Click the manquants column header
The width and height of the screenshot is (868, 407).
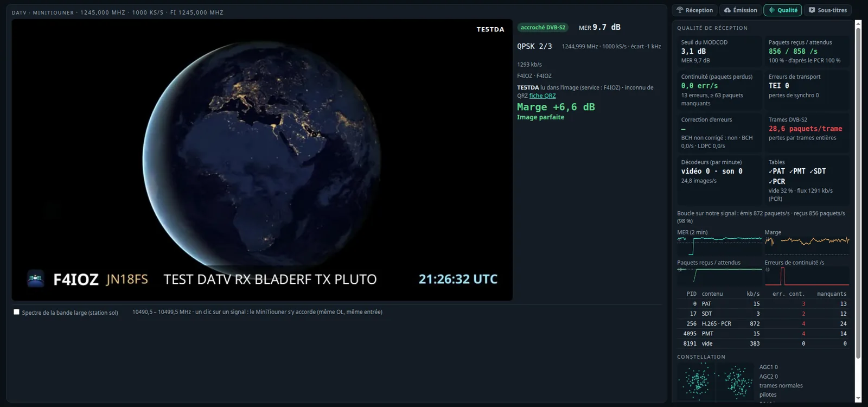tap(832, 294)
